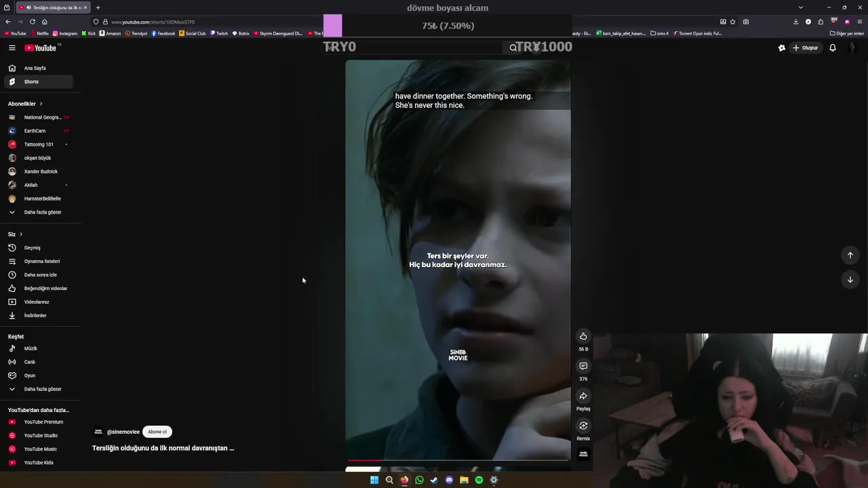868x488 pixels.
Task: Open the sims 4 bookmark folder
Action: pyautogui.click(x=659, y=33)
